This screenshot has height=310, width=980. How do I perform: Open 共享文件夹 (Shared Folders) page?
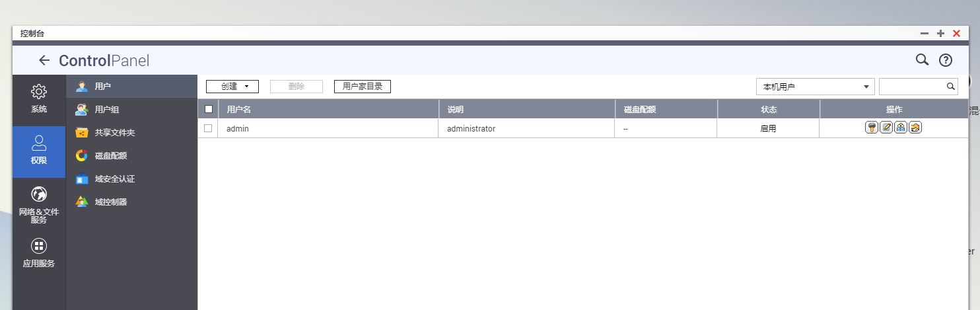pos(132,133)
